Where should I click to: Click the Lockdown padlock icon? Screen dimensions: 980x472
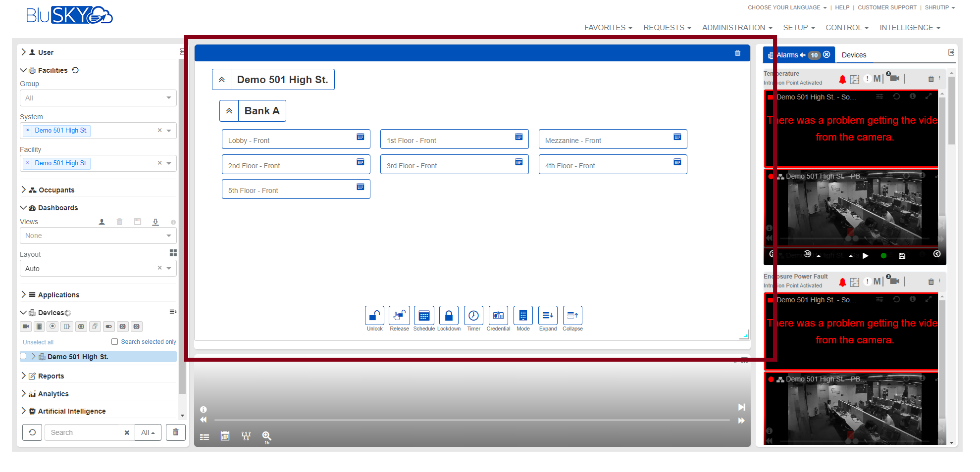pyautogui.click(x=449, y=316)
